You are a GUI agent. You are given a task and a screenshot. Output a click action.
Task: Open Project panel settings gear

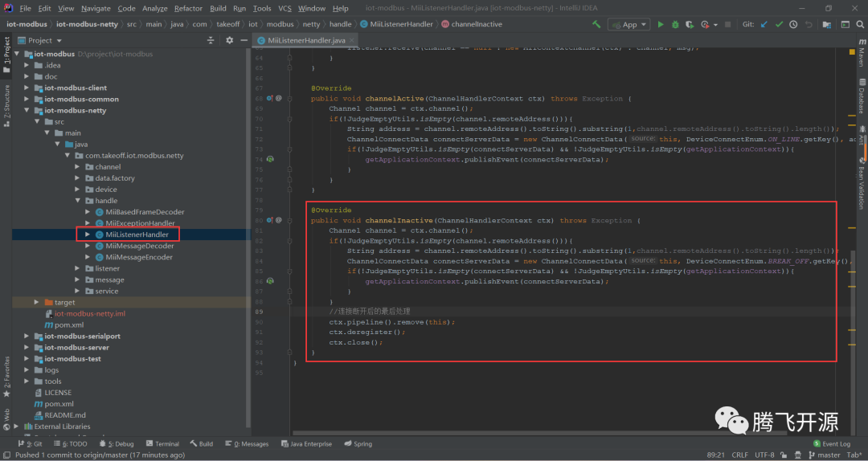point(230,40)
